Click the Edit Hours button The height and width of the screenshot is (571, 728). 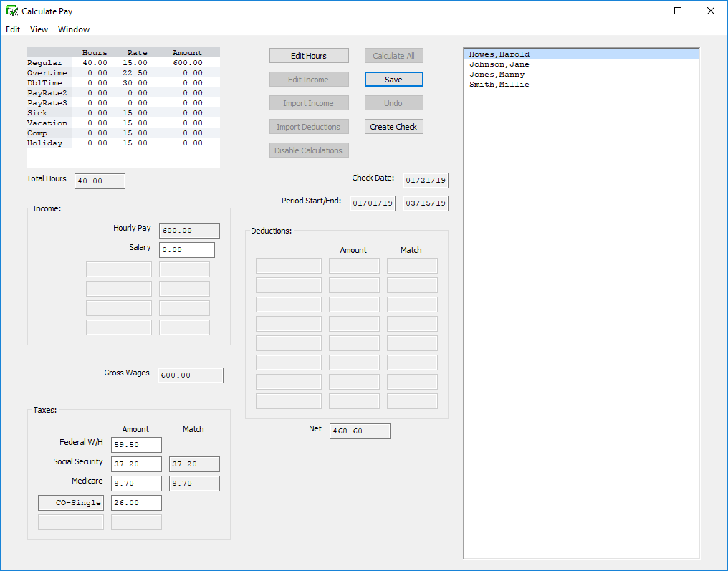tap(309, 55)
